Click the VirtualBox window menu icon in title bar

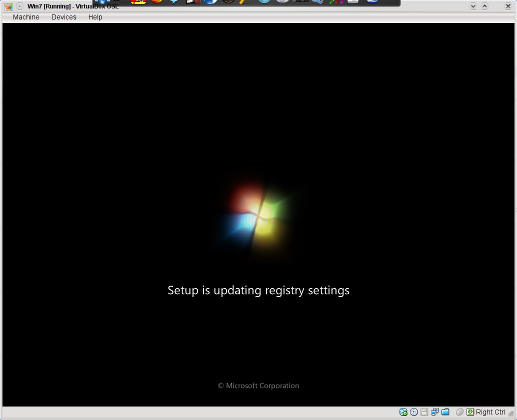pyautogui.click(x=8, y=6)
